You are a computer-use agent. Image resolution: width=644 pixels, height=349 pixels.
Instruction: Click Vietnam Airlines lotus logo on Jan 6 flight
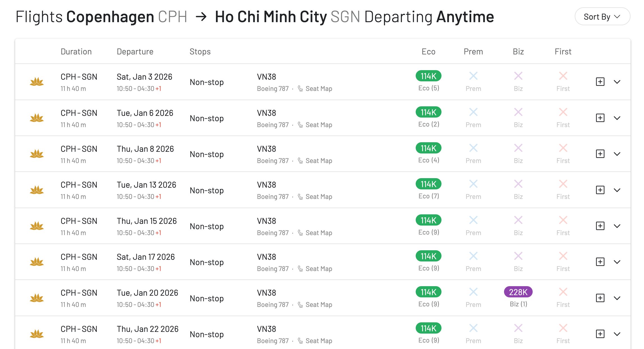[x=37, y=118]
